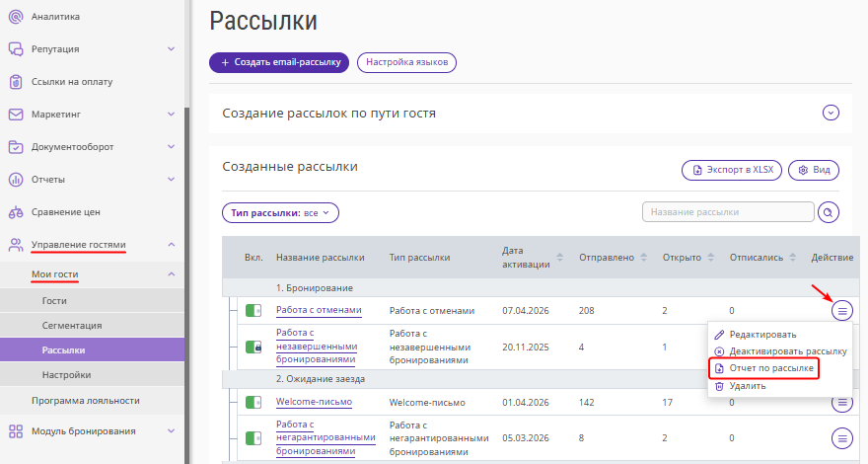
Task: Choose Редактировать in the context menu
Action: coord(761,335)
